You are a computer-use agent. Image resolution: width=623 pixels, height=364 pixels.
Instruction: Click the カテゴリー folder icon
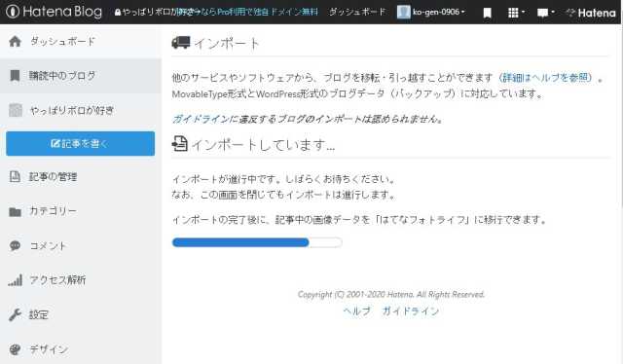click(x=16, y=212)
